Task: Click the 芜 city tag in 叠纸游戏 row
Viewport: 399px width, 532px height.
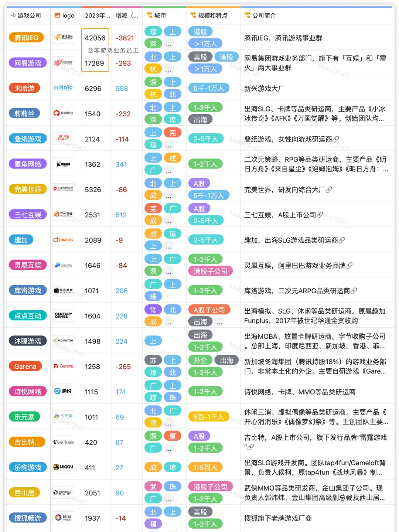Action: [173, 133]
